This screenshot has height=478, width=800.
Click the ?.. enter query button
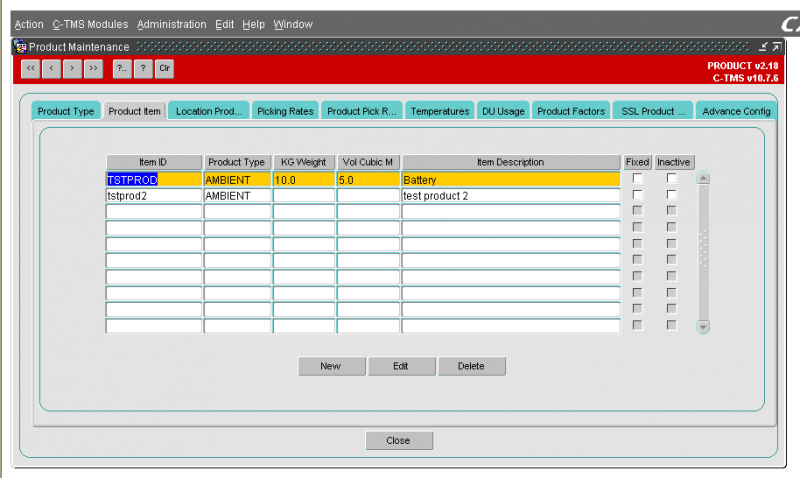point(122,68)
